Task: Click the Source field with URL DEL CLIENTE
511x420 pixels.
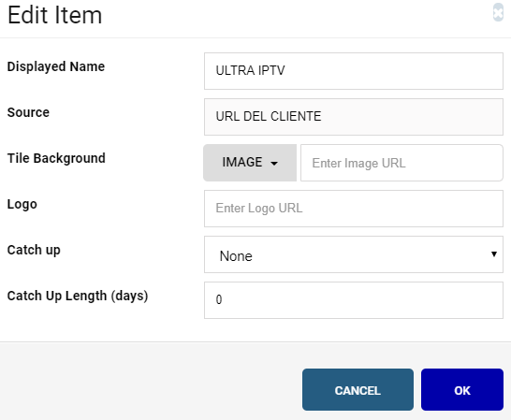Action: (x=354, y=117)
